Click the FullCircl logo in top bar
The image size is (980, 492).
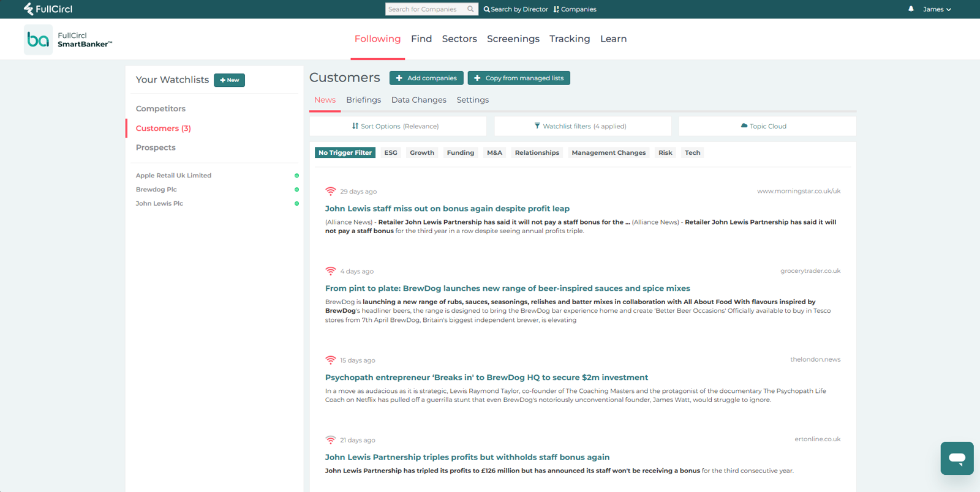click(x=48, y=9)
